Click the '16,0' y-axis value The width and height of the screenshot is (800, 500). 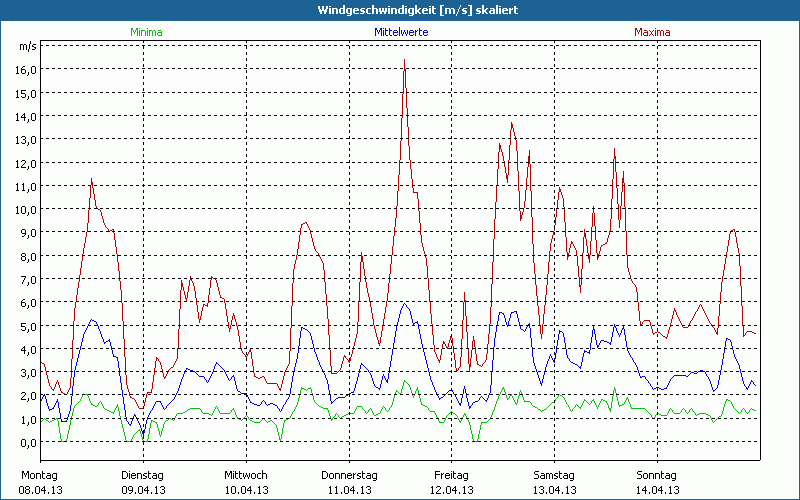point(26,70)
